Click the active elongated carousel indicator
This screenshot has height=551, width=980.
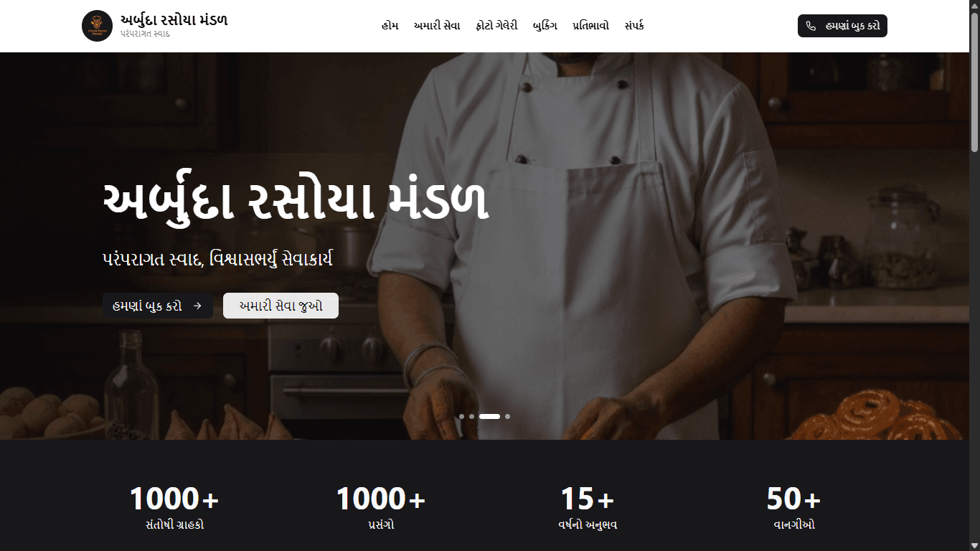pyautogui.click(x=489, y=416)
